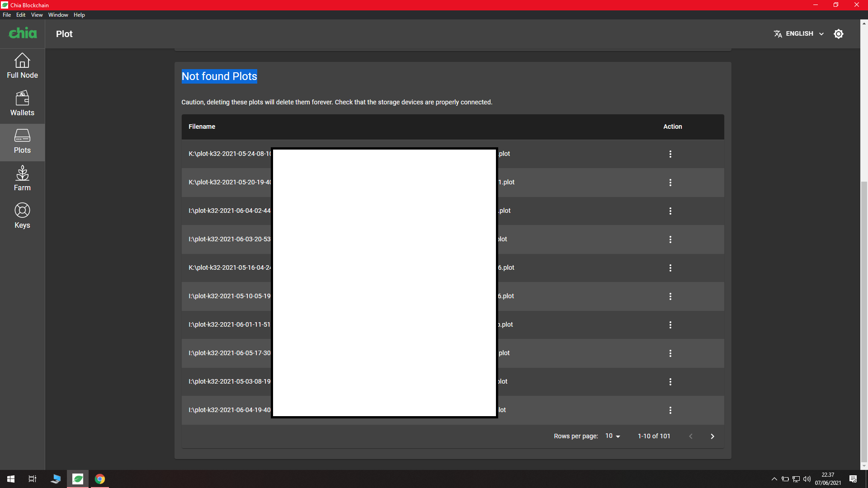
Task: Open action menu for the 05-24-08 plot
Action: pos(670,154)
